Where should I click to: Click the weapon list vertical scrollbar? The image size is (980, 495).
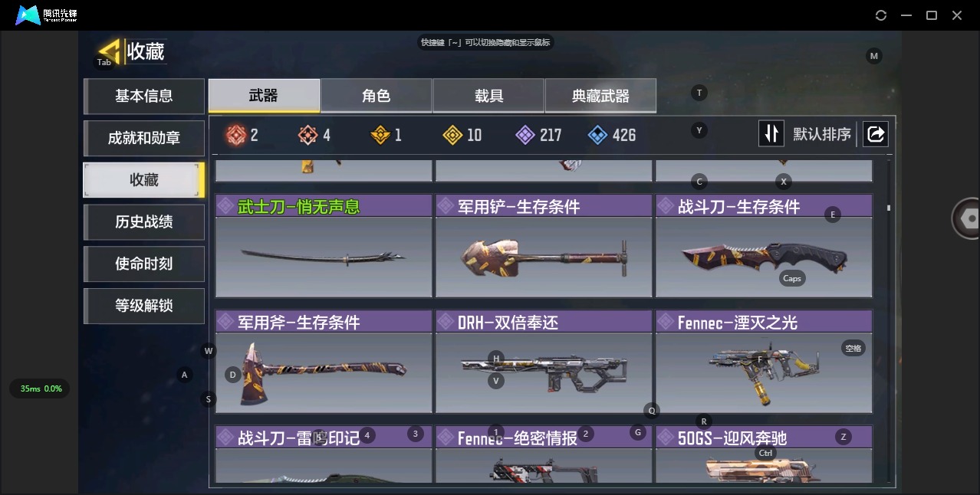click(889, 208)
